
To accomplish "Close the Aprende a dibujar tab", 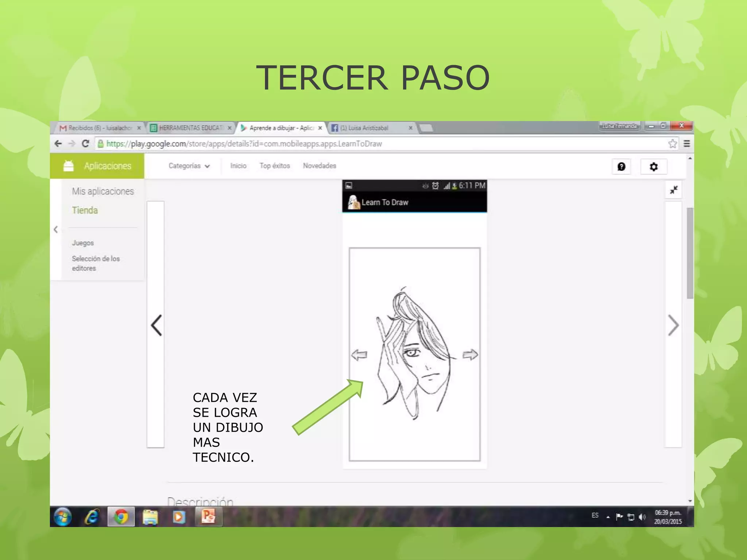I will tap(320, 128).
